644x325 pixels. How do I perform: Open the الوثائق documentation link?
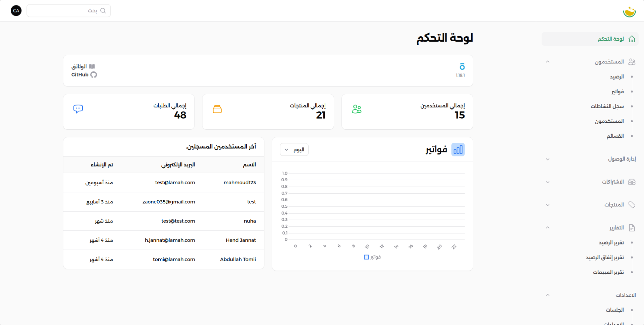[x=83, y=66]
